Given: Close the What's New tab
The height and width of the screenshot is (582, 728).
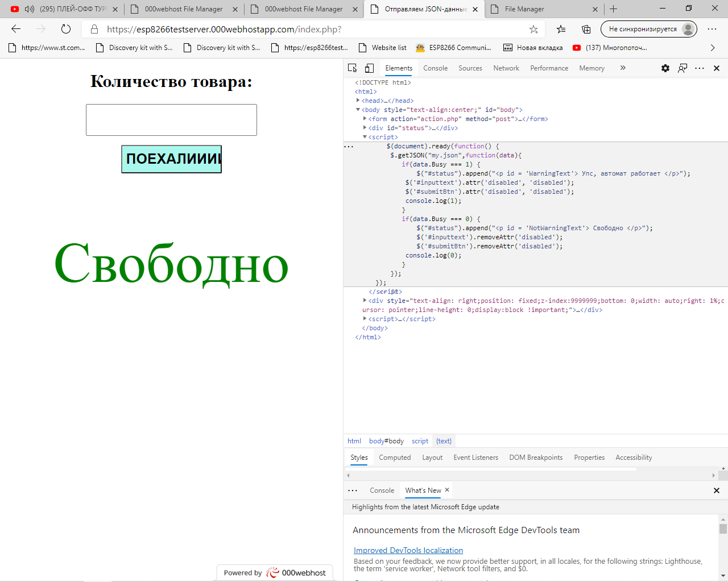Looking at the screenshot, I should click(447, 490).
